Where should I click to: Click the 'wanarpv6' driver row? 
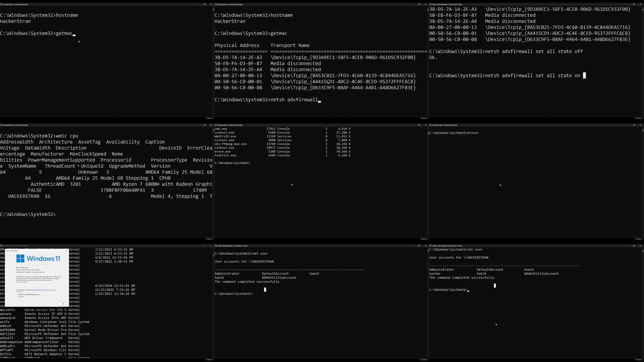point(40,318)
